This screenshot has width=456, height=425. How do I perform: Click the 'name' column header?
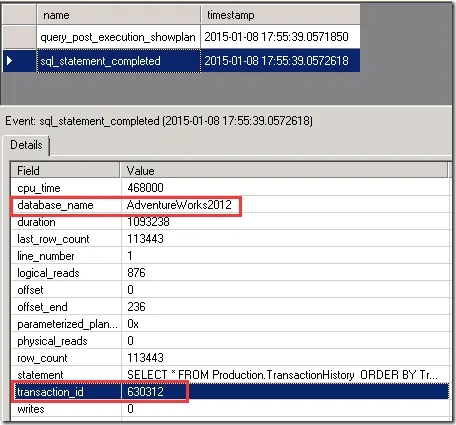pyautogui.click(x=118, y=15)
